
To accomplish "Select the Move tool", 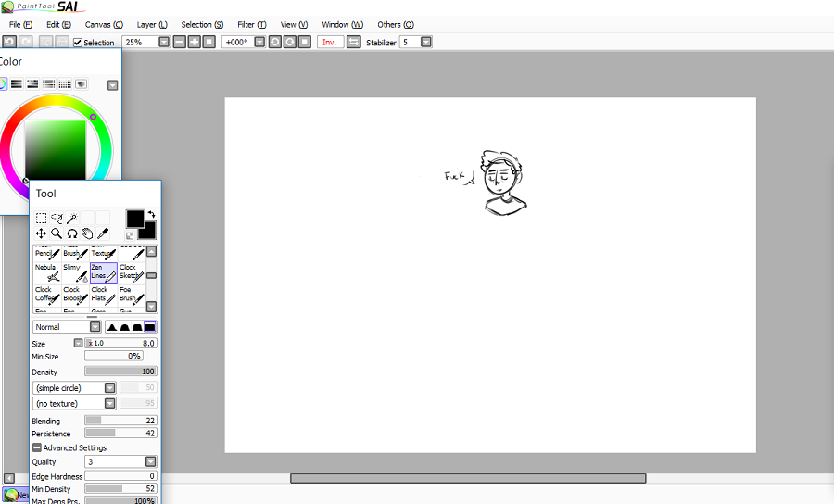I will tap(42, 233).
